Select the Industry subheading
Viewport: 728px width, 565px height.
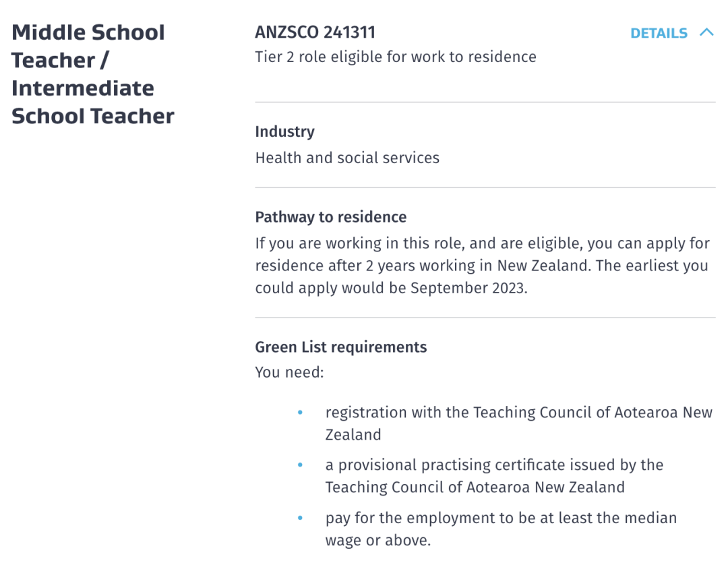point(284,131)
